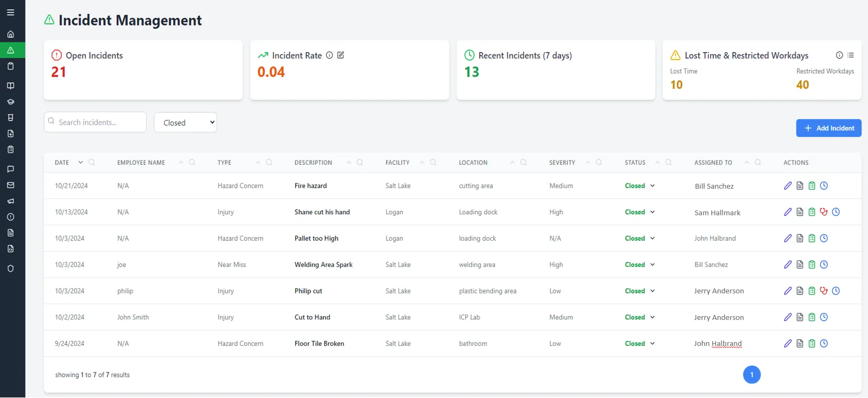
Task: Open medical stethoscope icon for Shane cut his hand
Action: [x=823, y=212]
